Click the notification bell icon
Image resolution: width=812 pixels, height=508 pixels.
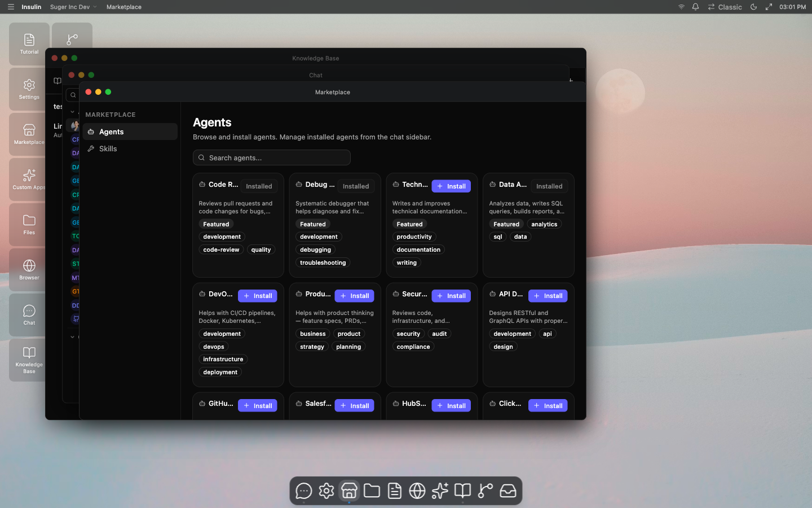tap(695, 7)
